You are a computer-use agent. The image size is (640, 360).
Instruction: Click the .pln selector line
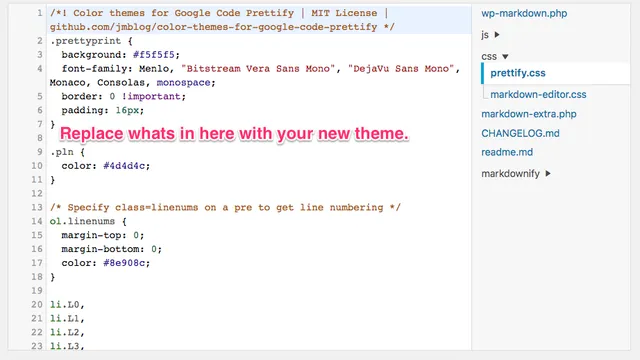coord(67,152)
